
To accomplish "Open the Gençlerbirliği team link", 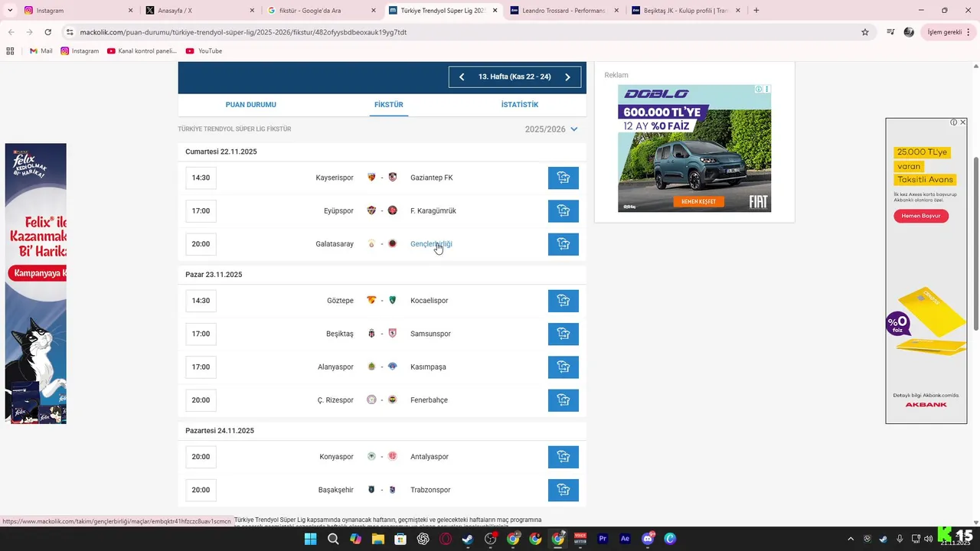I will [431, 244].
